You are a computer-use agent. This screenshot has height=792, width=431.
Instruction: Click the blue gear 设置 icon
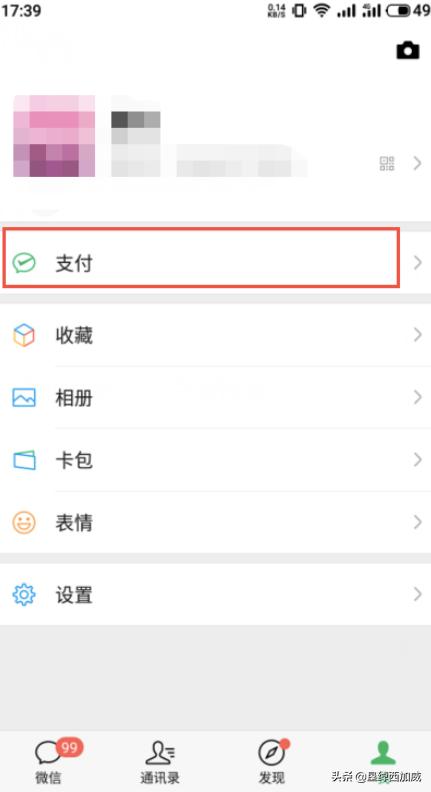(x=24, y=595)
